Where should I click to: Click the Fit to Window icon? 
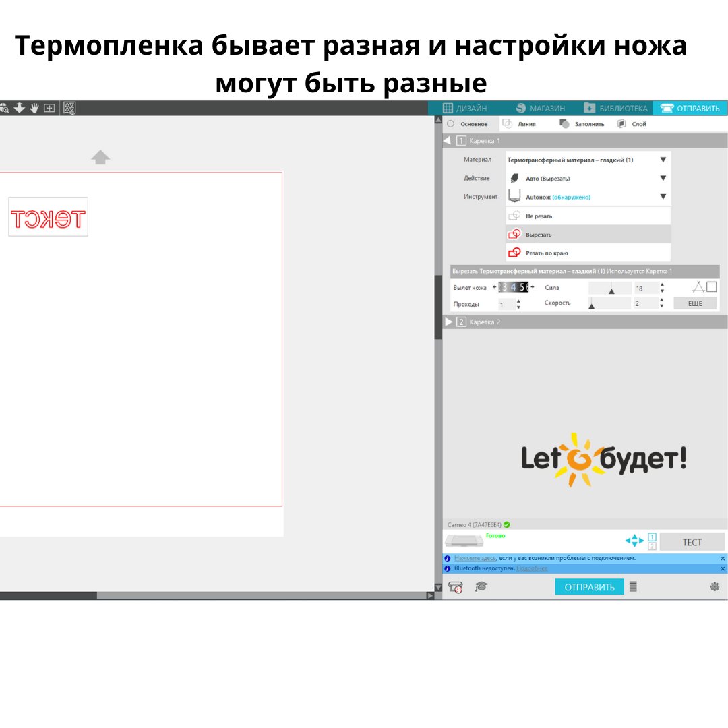pos(49,108)
